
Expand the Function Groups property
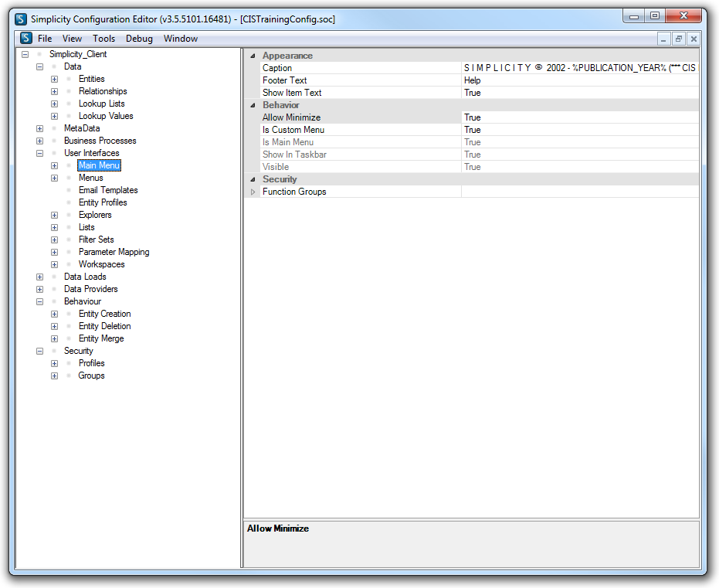[x=253, y=192]
